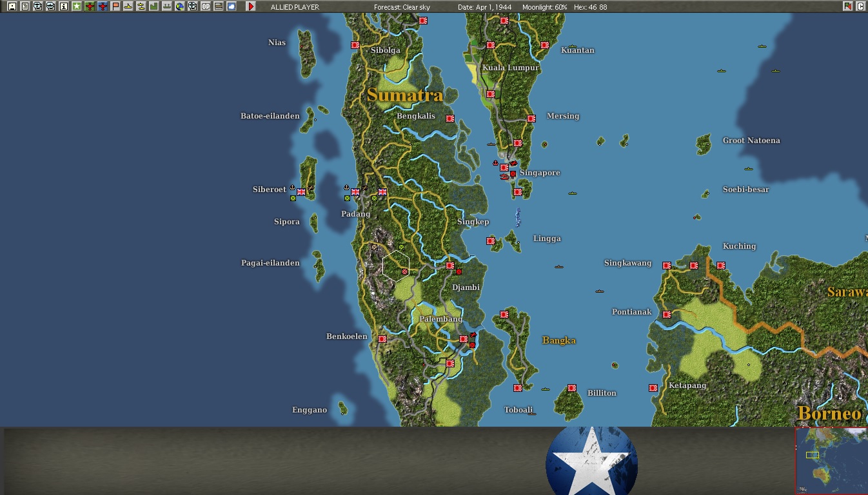Click the orange flag toolbar icon
Image resolution: width=868 pixels, height=495 pixels.
coord(115,6)
